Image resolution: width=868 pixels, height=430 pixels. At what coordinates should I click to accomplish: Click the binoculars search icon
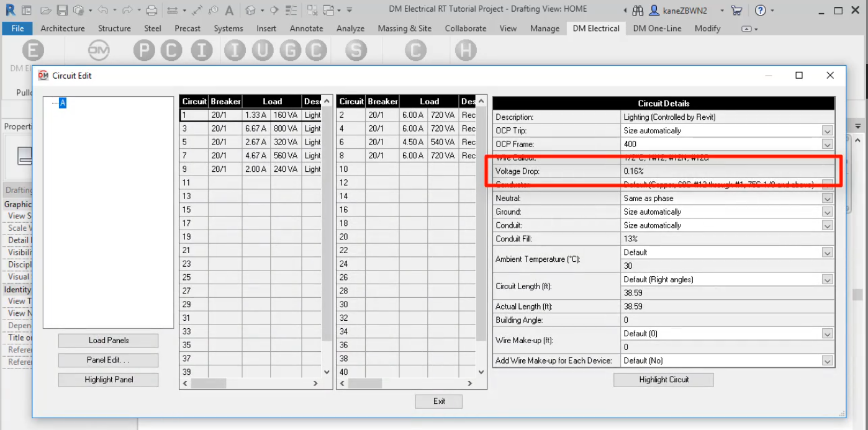(x=638, y=11)
